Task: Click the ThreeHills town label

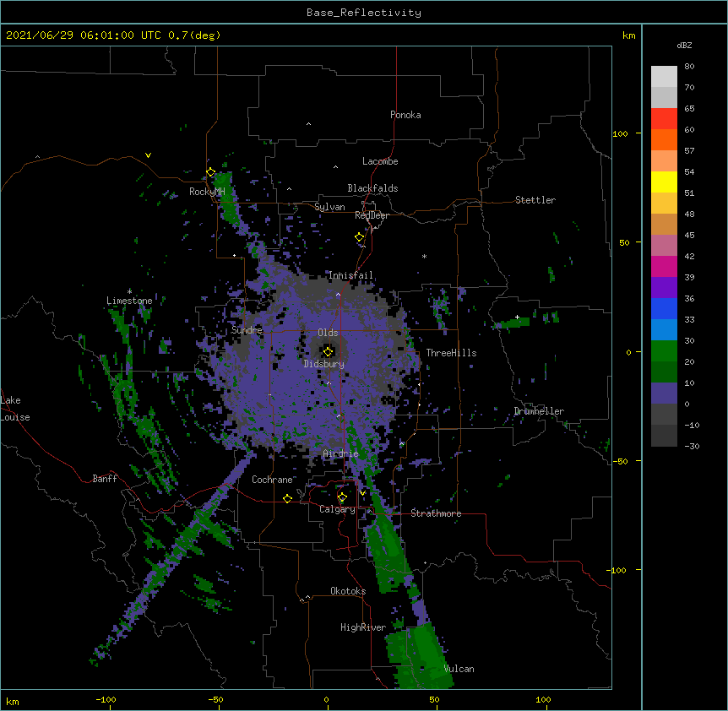Action: point(451,353)
